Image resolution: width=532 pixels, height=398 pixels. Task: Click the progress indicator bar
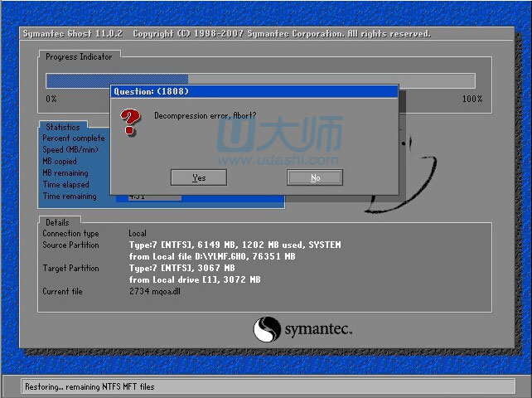coord(260,81)
